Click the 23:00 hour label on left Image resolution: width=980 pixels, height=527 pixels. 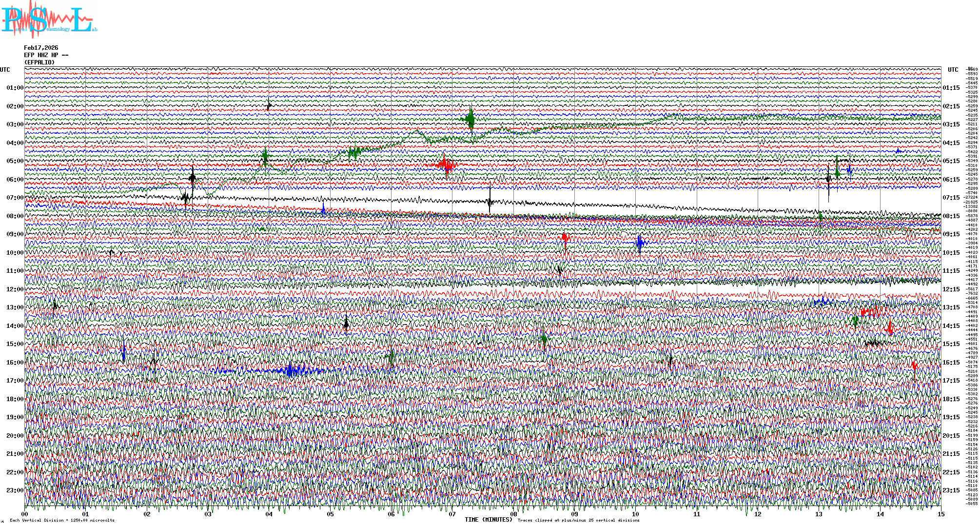point(15,490)
